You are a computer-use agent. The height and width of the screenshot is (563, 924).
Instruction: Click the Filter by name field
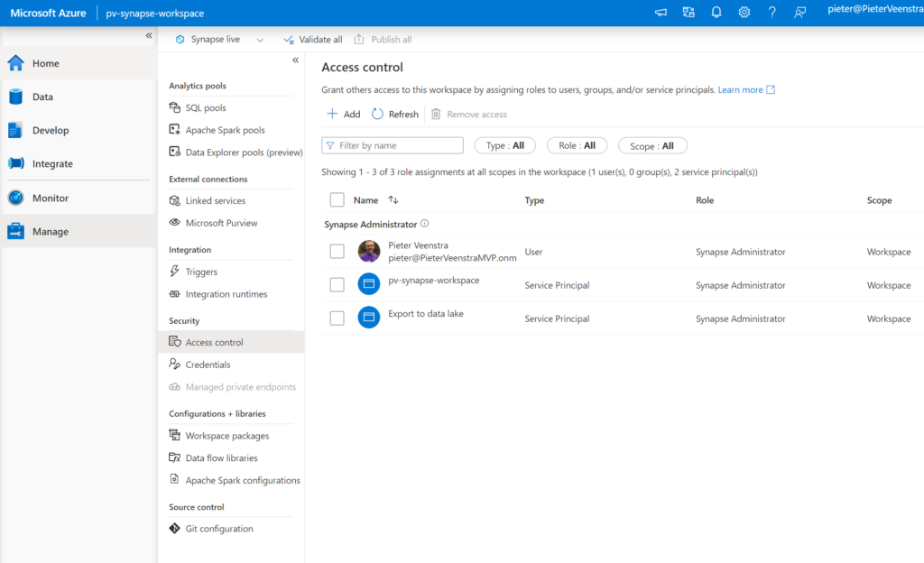(393, 145)
